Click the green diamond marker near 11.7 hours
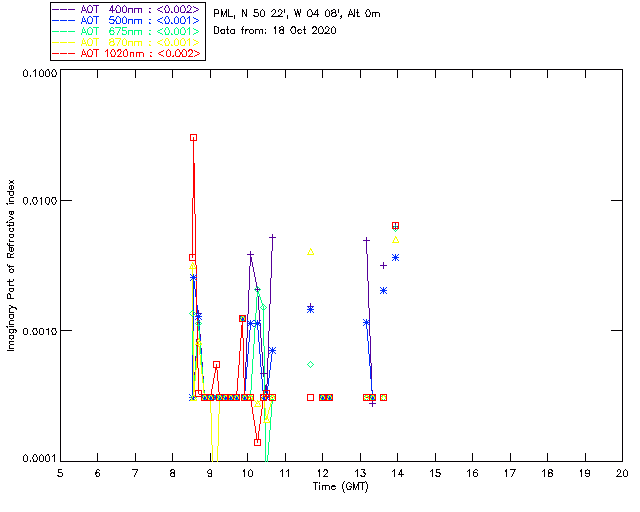The width and height of the screenshot is (640, 512). (x=311, y=365)
